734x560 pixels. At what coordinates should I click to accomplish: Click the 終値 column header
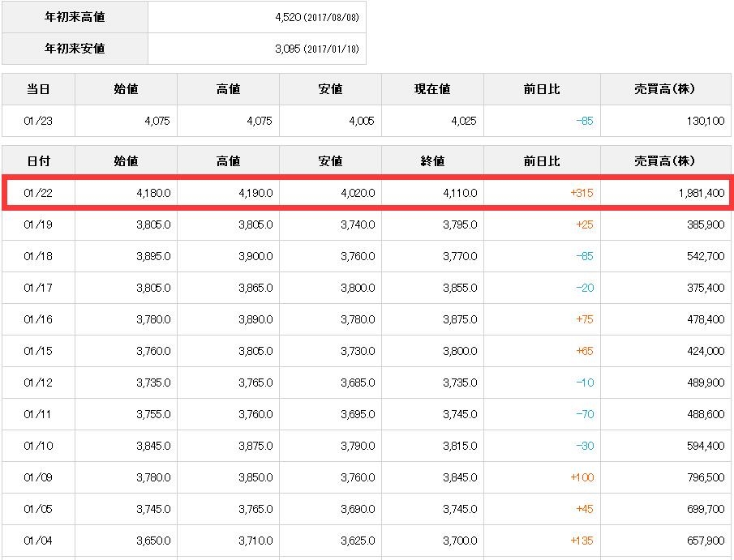pyautogui.click(x=432, y=161)
